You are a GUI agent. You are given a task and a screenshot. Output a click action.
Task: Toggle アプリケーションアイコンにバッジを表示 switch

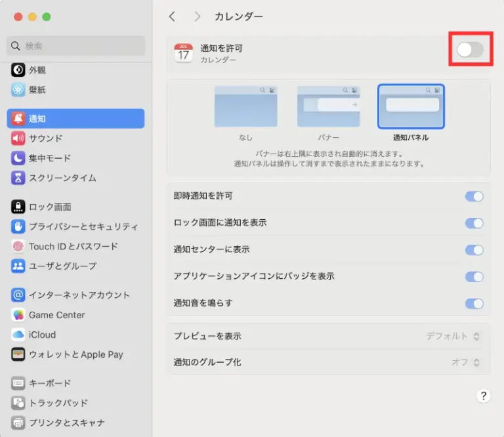click(474, 277)
